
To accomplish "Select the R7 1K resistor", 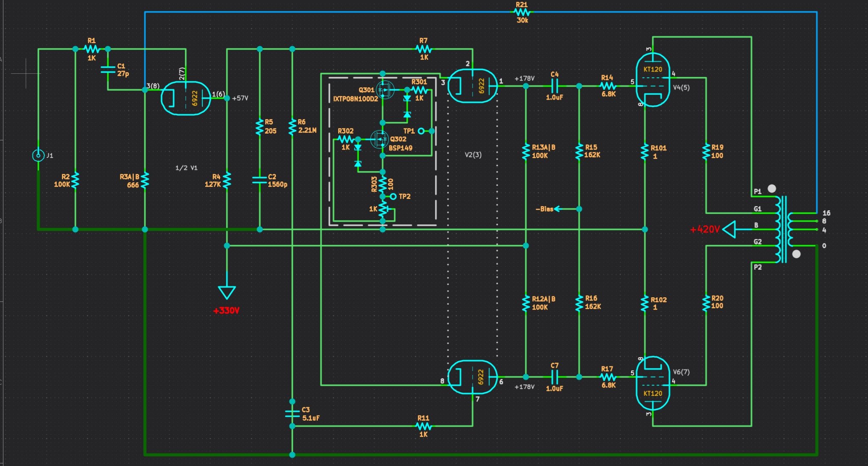I will (x=423, y=49).
